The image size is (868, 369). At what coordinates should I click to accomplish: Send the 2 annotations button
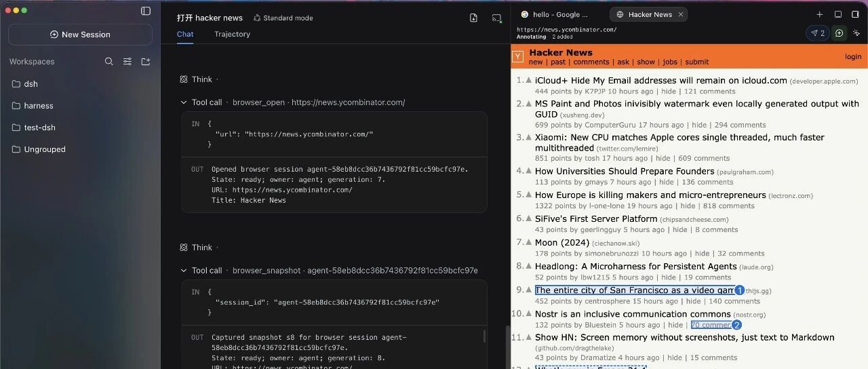(x=817, y=33)
